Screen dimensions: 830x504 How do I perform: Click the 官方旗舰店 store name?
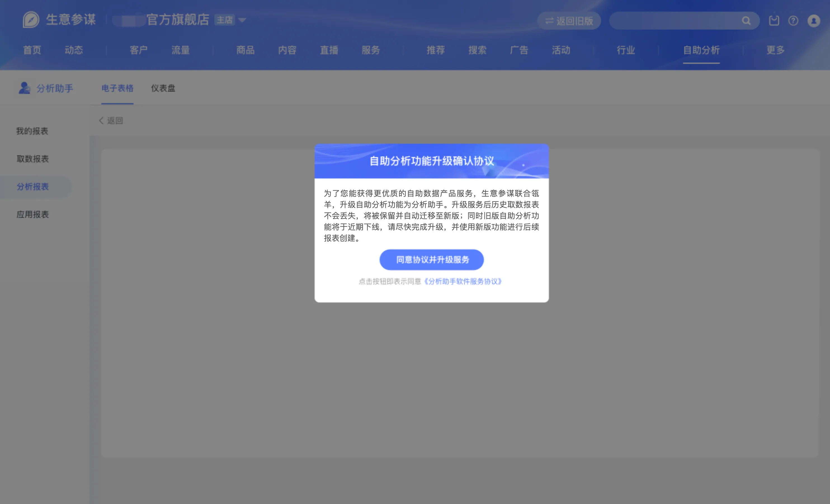[x=178, y=20]
